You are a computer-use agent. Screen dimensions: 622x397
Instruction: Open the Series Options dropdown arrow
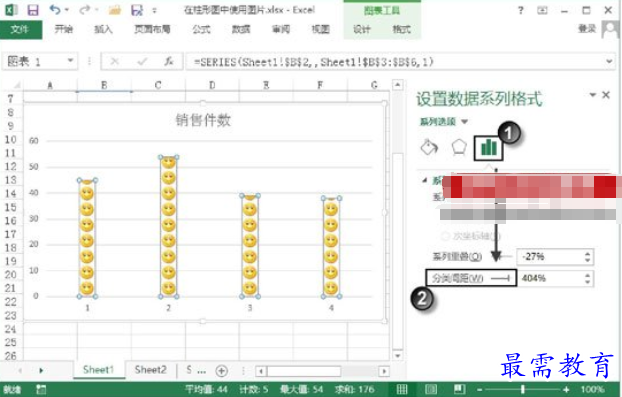(465, 121)
